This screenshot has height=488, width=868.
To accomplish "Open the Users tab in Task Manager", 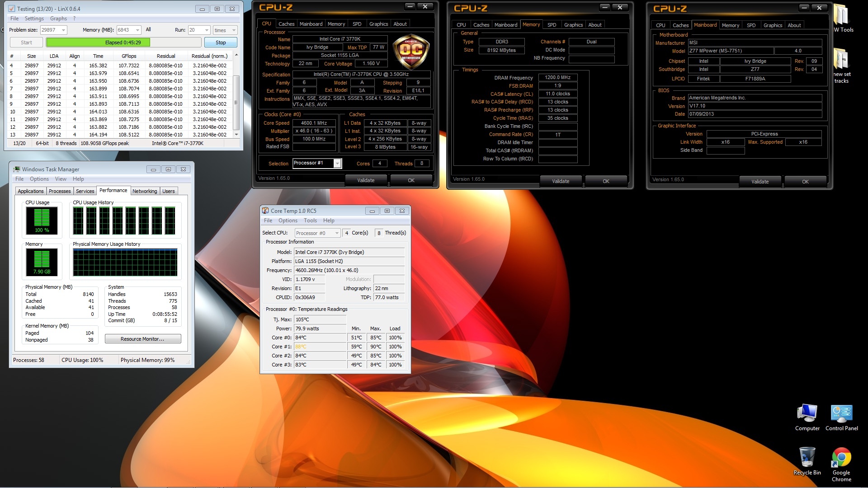I will point(169,191).
